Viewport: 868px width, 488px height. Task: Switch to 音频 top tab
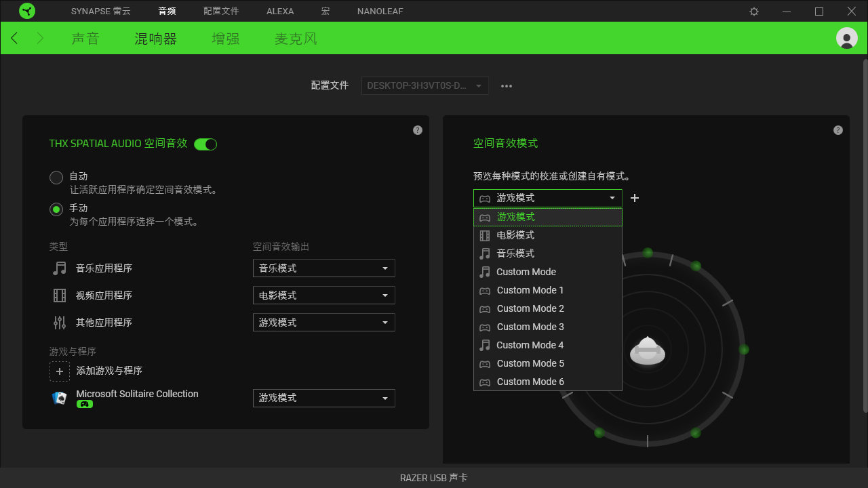[167, 12]
